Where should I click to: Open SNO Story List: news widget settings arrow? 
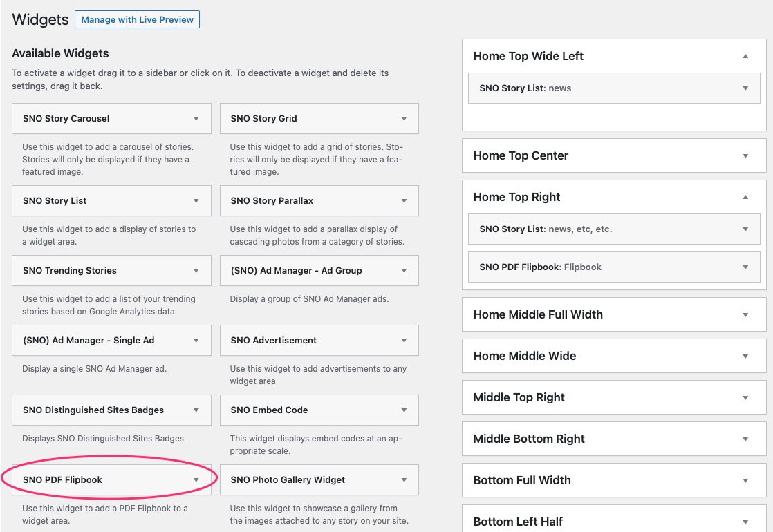[745, 88]
